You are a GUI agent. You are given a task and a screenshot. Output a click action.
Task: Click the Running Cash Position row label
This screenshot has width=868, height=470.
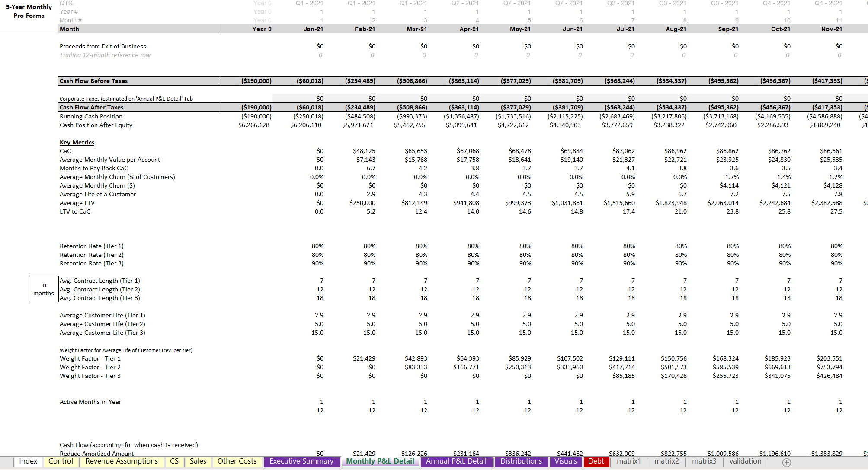(91, 116)
